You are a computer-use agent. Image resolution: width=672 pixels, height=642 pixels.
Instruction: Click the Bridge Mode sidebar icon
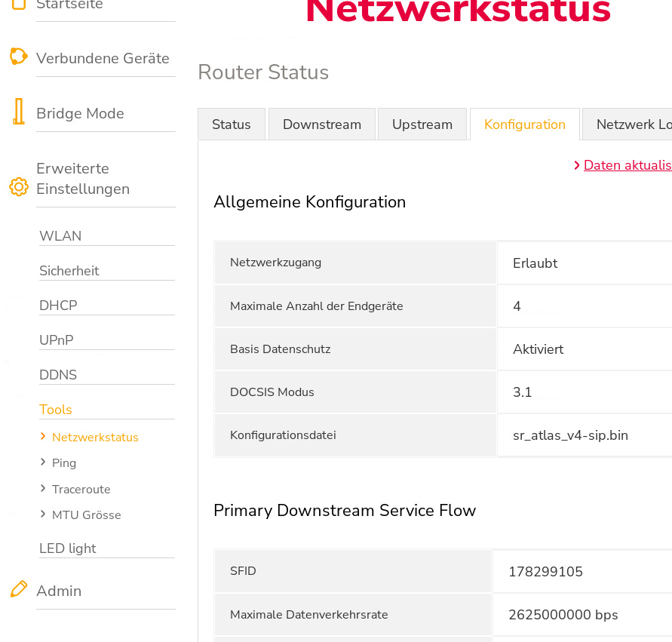(x=18, y=112)
